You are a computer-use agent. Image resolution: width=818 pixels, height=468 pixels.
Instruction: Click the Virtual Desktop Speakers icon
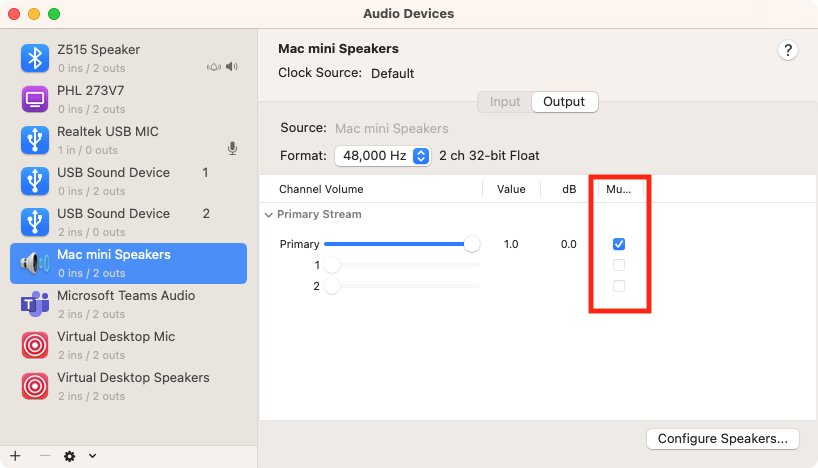point(35,386)
